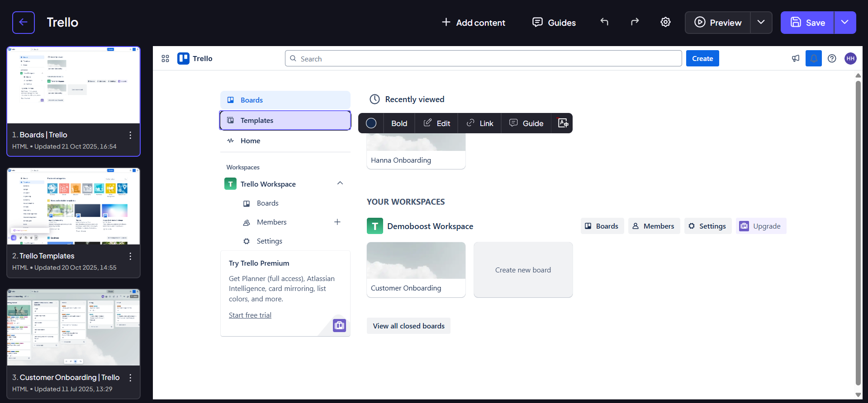Click Demoboost Workspace Boards button
868x403 pixels.
point(602,226)
